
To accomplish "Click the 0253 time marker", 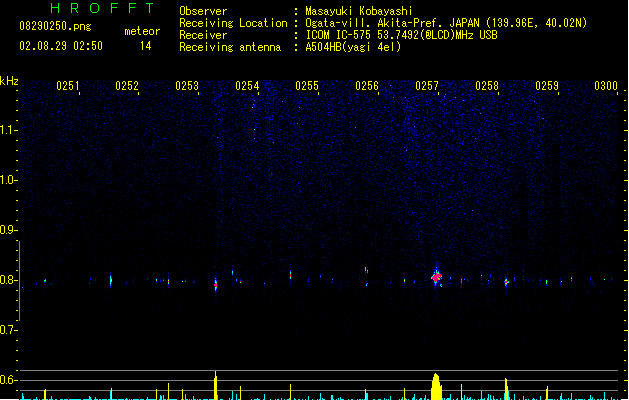I will (187, 86).
